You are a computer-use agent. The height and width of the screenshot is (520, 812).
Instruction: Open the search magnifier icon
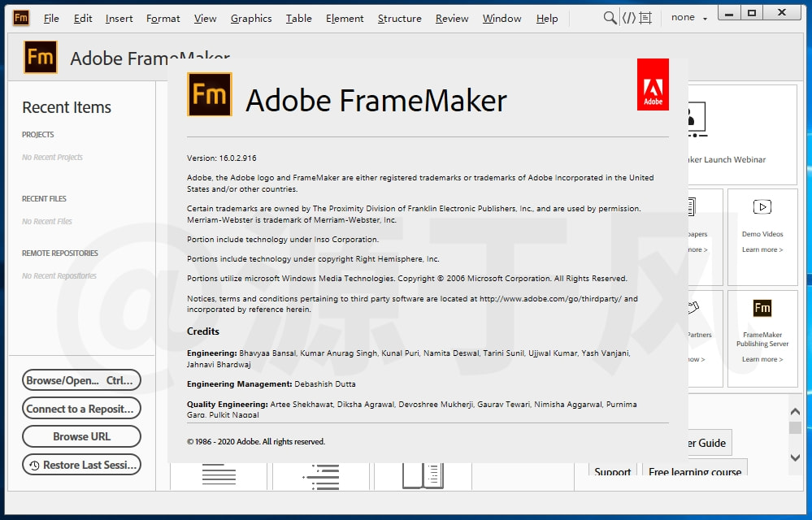pos(610,18)
